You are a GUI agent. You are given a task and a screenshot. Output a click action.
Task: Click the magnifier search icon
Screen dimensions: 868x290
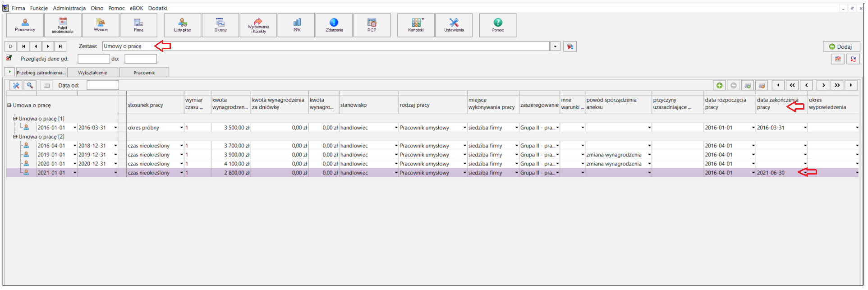(x=30, y=85)
